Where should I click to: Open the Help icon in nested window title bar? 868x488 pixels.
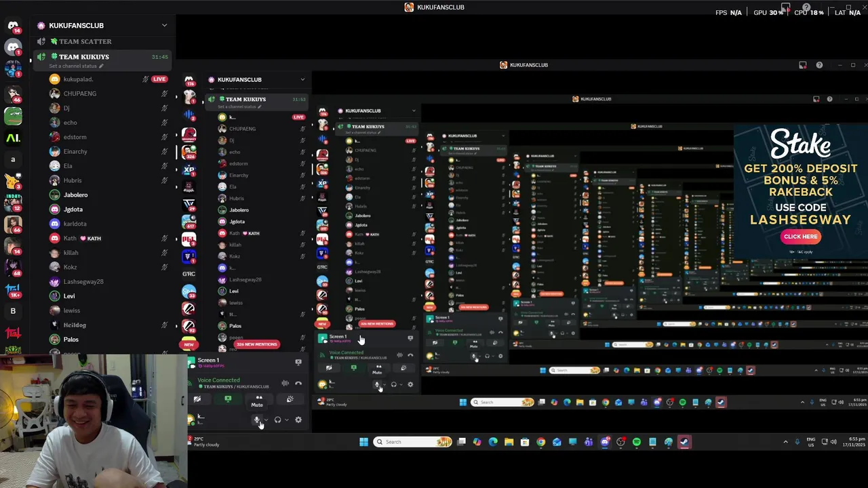pyautogui.click(x=819, y=65)
